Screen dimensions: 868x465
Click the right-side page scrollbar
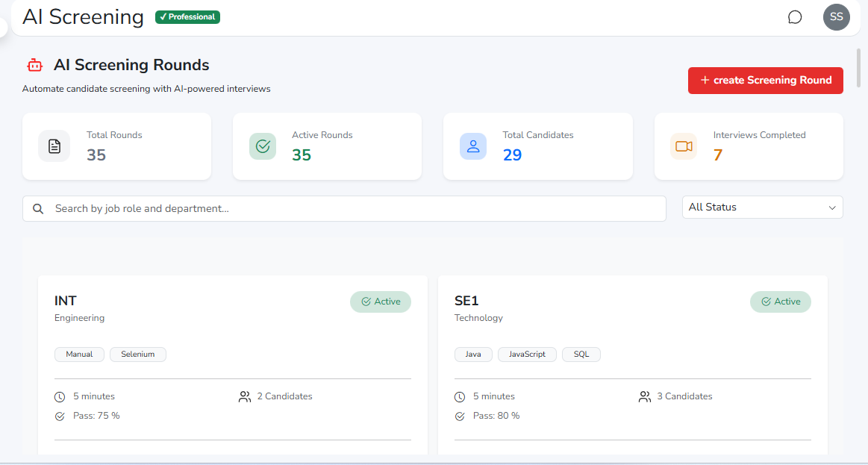[860, 67]
